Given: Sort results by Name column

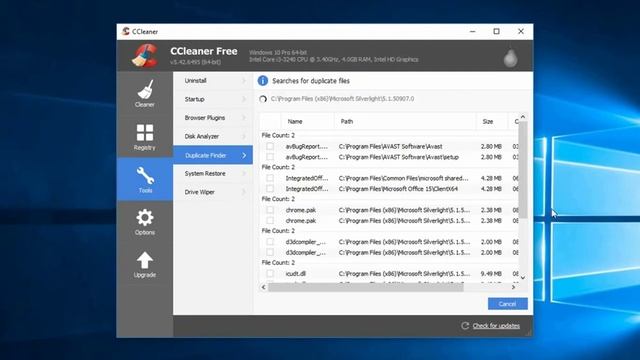Looking at the screenshot, I should pos(308,121).
